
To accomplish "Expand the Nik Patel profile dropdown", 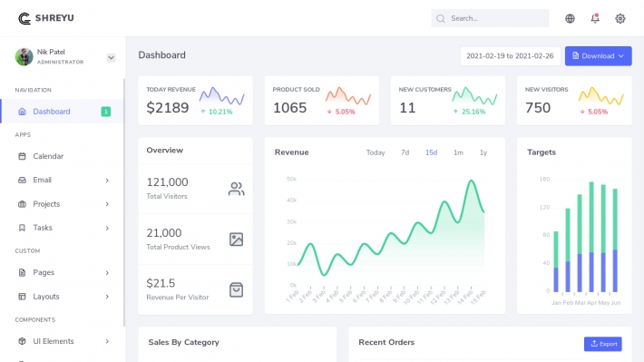I will [x=111, y=57].
